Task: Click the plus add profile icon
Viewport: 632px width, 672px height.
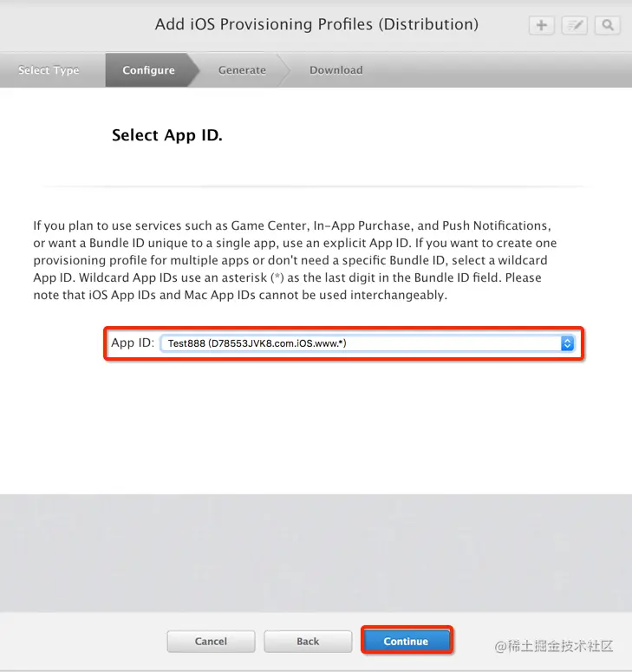Action: point(542,25)
